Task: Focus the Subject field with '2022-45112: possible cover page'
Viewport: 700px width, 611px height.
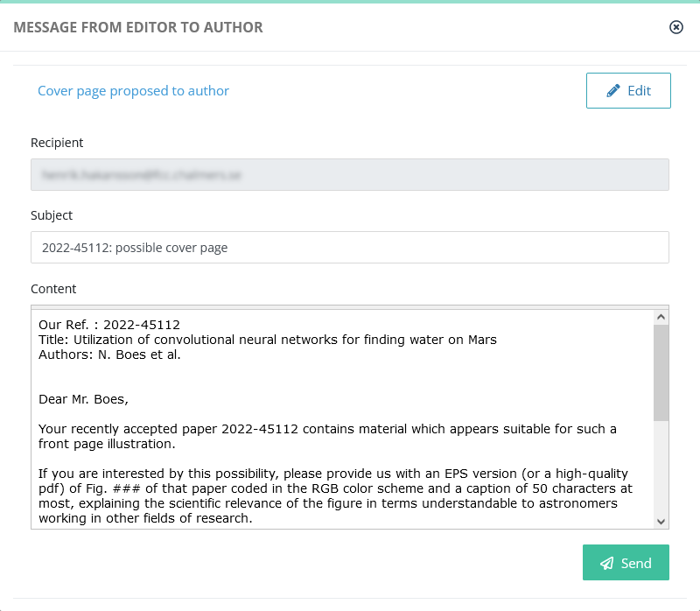Action: (349, 247)
